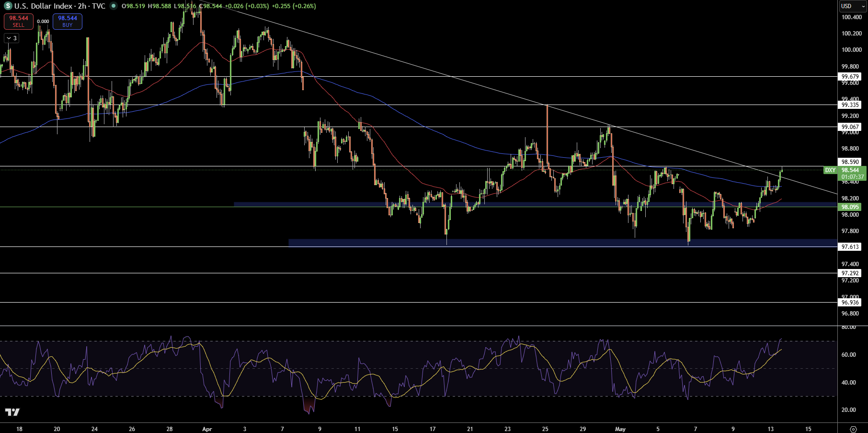
Task: Click the green market status dot
Action: [114, 6]
